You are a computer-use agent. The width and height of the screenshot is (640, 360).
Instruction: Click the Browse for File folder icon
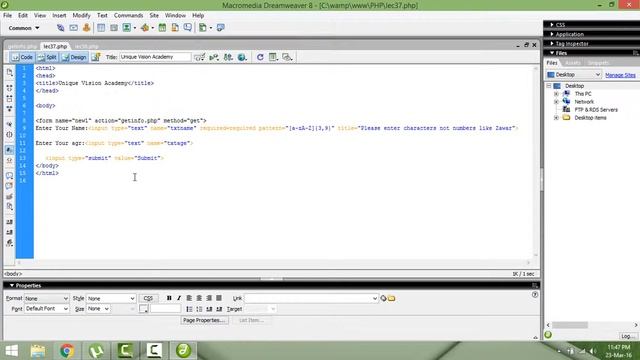click(392, 298)
